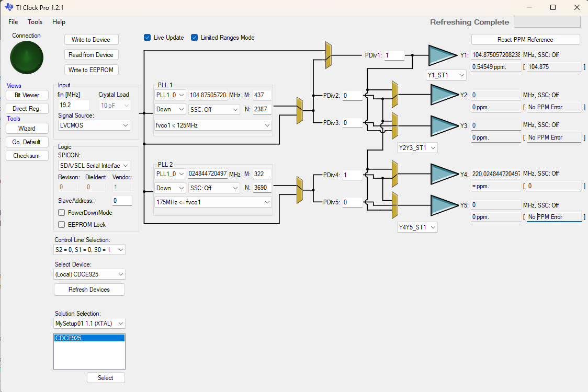
Task: Click the multiplexer before Y2 buffer
Action: tap(395, 94)
